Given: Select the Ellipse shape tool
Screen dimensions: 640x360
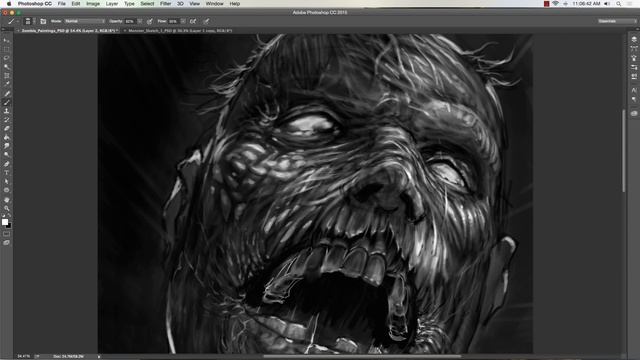Looking at the screenshot, I should click(7, 190).
